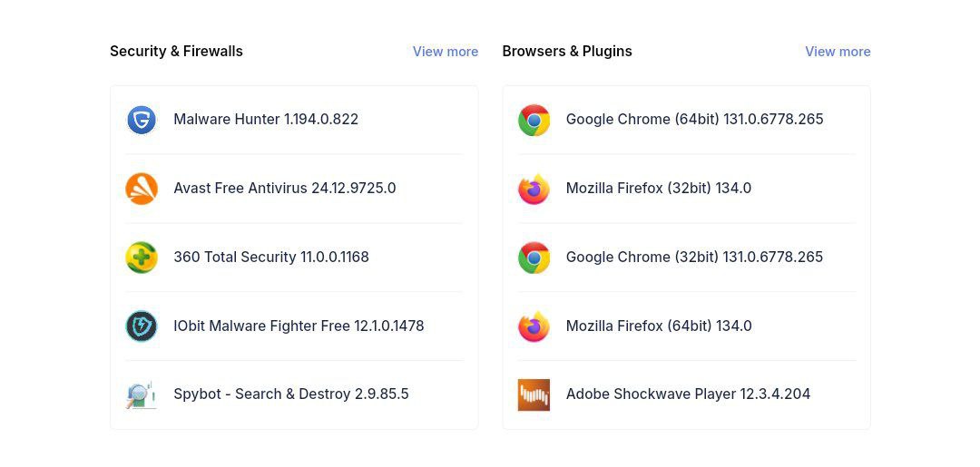Image resolution: width=980 pixels, height=467 pixels.
Task: Select Spybot - Search & Destroy 2.9.85.5
Action: click(291, 394)
